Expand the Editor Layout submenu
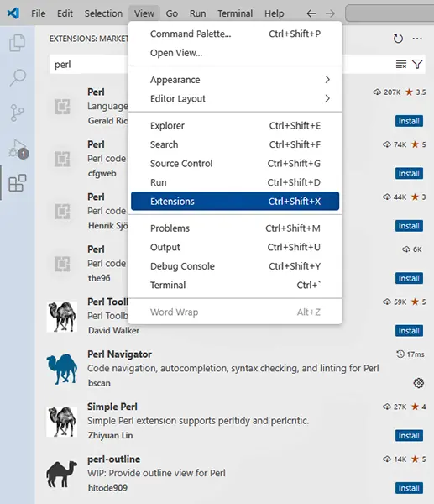 click(x=235, y=98)
